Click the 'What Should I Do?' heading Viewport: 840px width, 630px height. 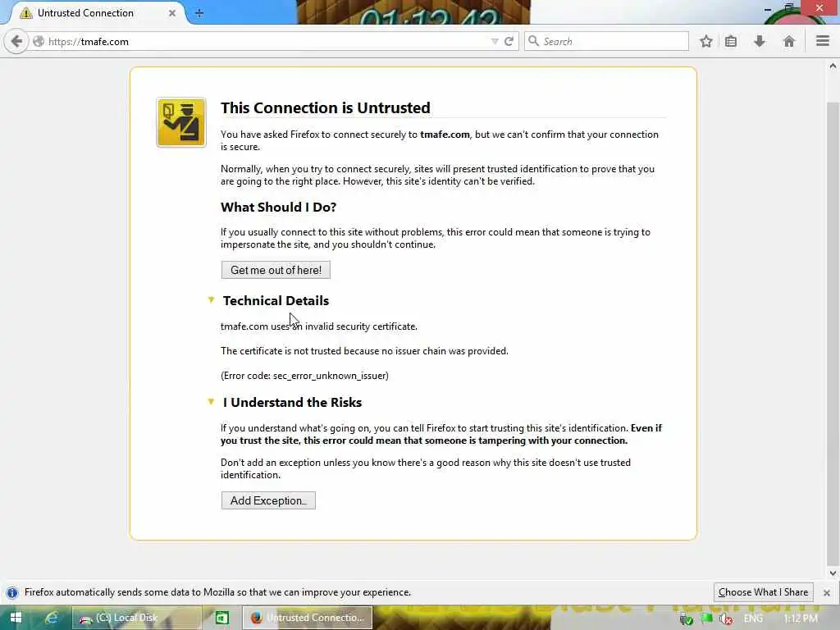279,208
